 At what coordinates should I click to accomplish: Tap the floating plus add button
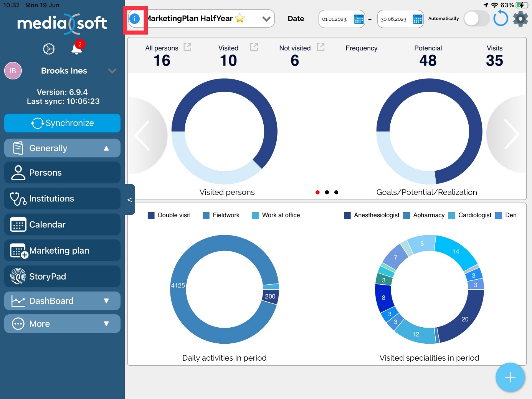click(x=510, y=378)
